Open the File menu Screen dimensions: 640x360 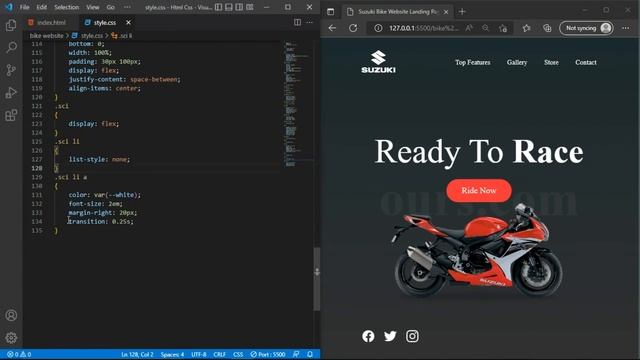click(x=24, y=7)
